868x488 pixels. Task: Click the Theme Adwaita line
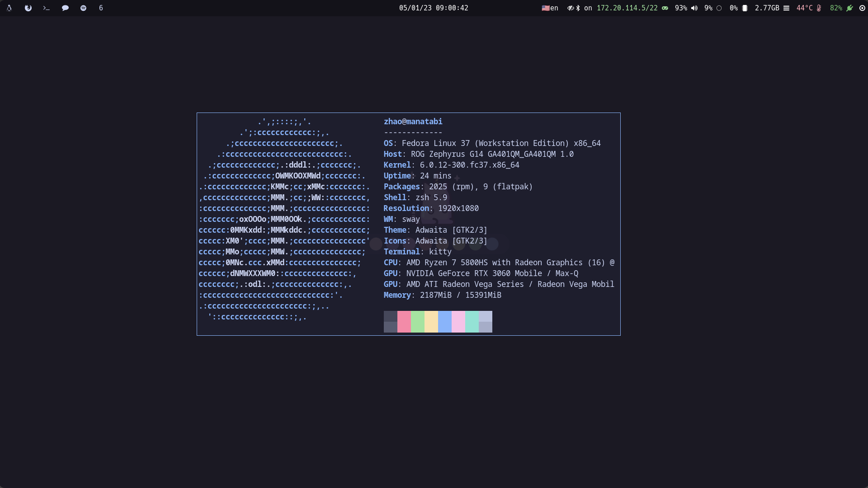[x=436, y=230]
